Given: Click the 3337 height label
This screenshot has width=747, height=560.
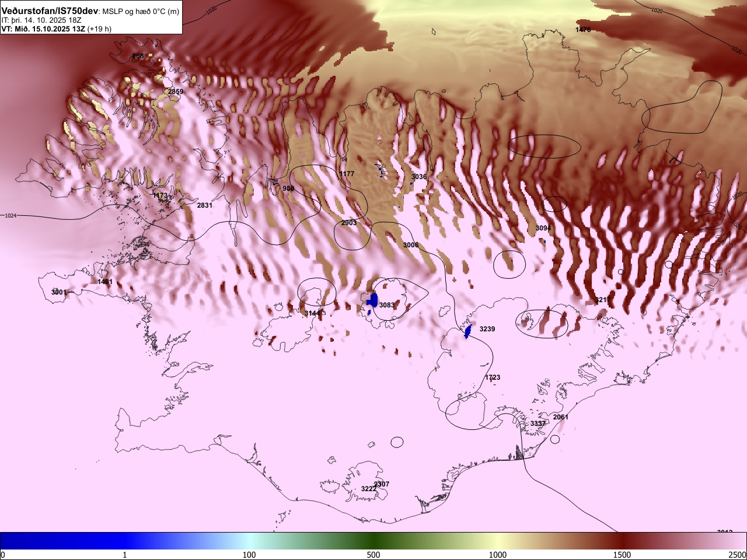Looking at the screenshot, I should point(538,423).
